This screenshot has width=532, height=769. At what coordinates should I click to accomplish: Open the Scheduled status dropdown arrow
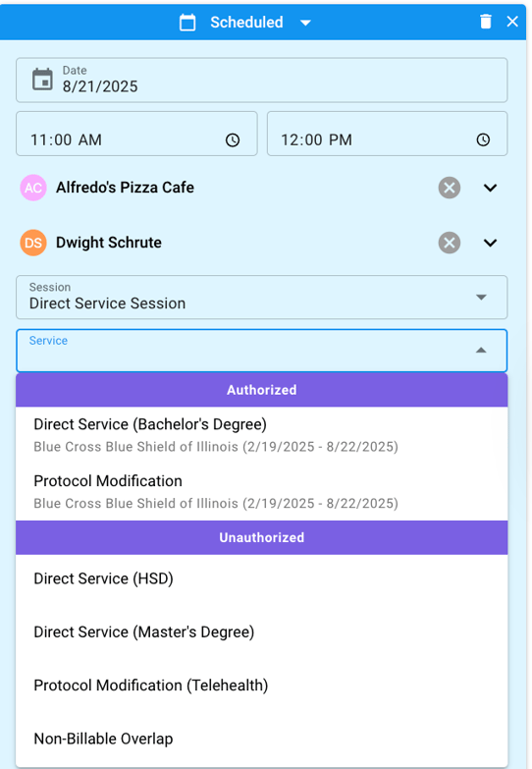[305, 23]
